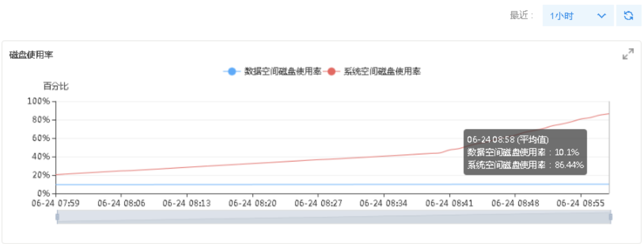The image size is (644, 244).
Task: Toggle the 系统空间磁盘使用率 legend series
Action: coord(372,71)
